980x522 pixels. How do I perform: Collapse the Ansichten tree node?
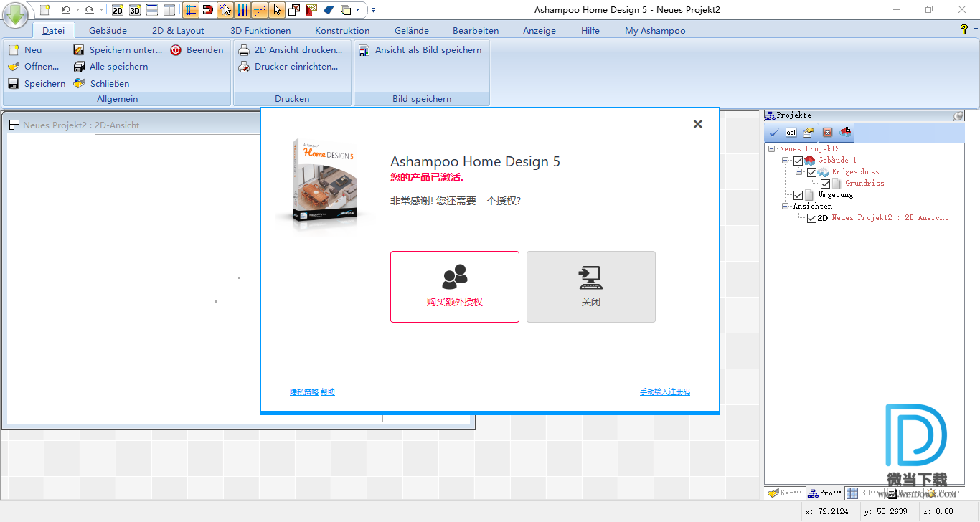[786, 207]
